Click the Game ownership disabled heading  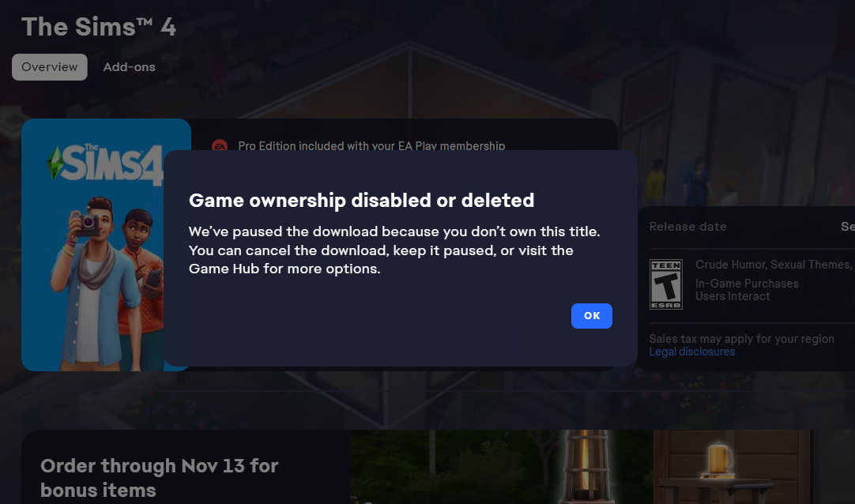[x=362, y=200]
